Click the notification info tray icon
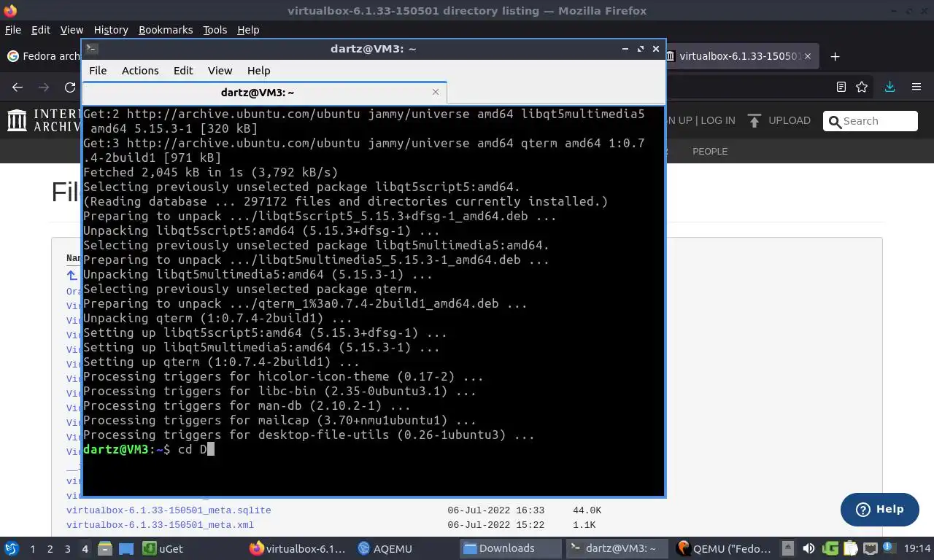This screenshot has height=560, width=934. pos(890,548)
